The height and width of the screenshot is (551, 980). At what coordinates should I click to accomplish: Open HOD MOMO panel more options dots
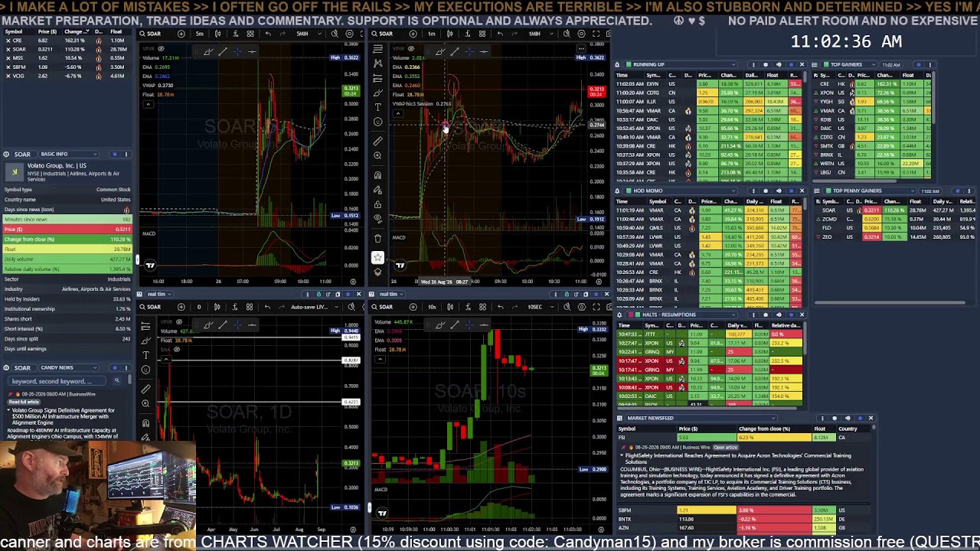753,191
